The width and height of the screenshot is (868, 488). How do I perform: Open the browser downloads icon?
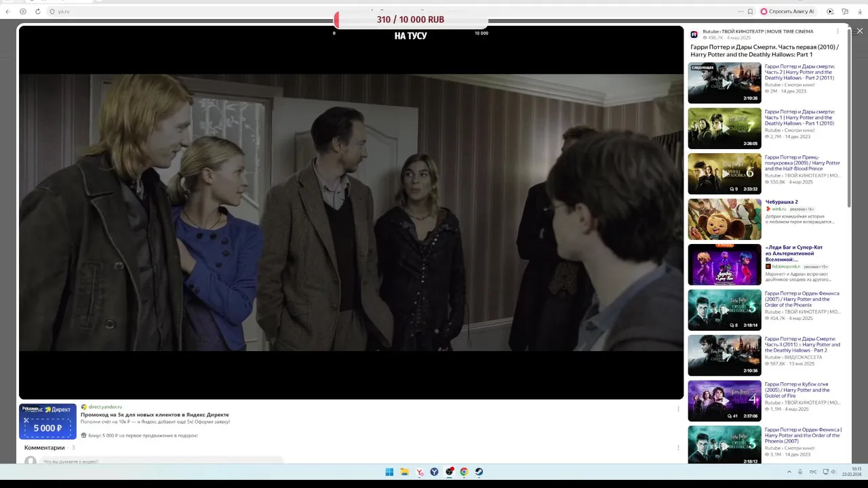tap(860, 12)
